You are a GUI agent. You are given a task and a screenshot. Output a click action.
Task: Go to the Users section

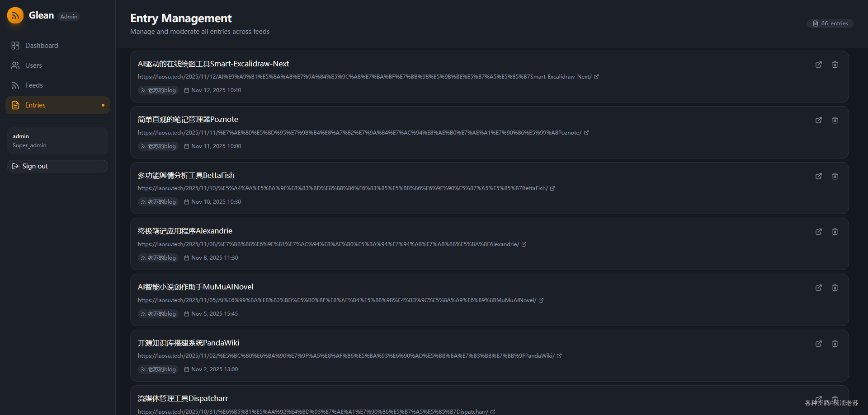pos(33,65)
